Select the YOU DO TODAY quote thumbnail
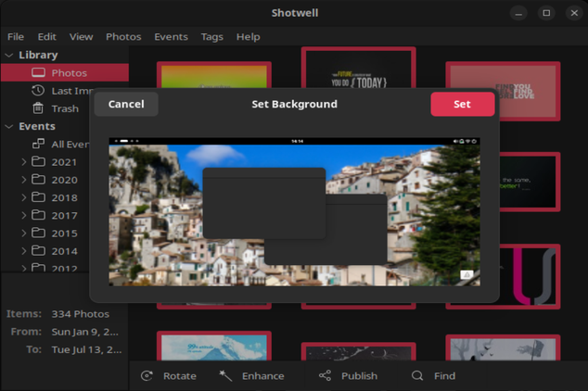Screen dimensions: 588x391 (x=359, y=68)
